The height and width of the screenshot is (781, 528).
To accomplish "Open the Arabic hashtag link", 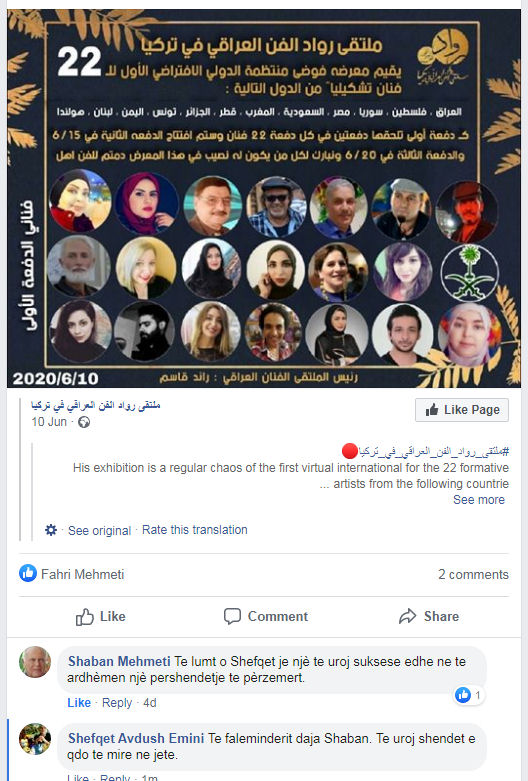I will click(433, 452).
